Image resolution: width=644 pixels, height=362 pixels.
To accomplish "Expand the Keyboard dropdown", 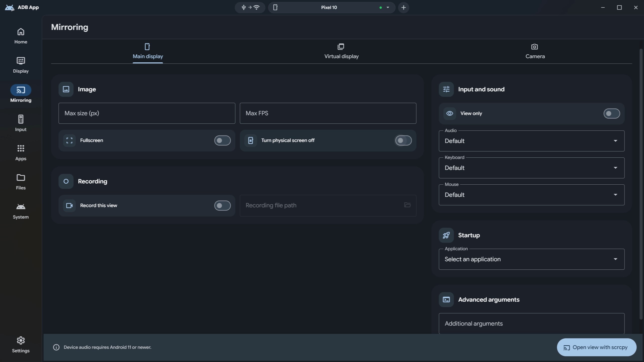I will click(531, 168).
